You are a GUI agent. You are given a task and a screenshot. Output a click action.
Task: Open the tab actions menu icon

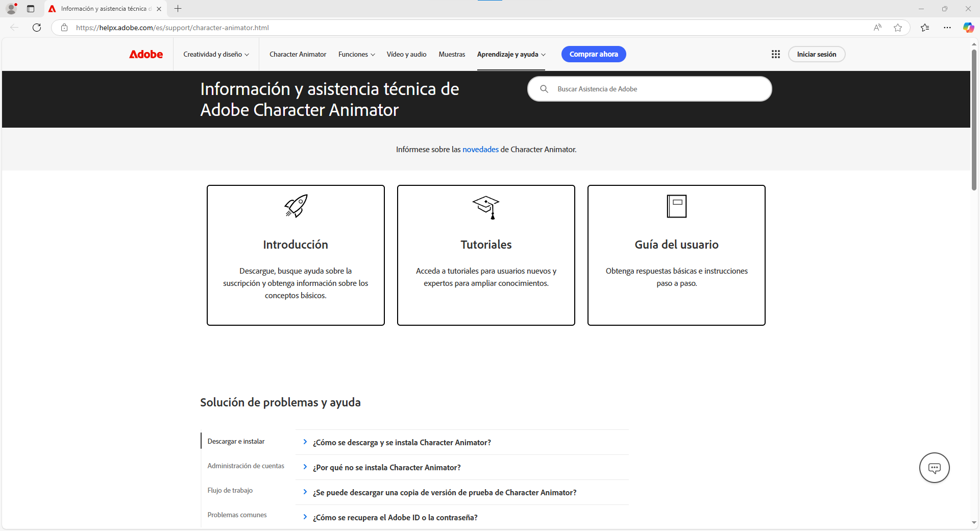coord(31,9)
